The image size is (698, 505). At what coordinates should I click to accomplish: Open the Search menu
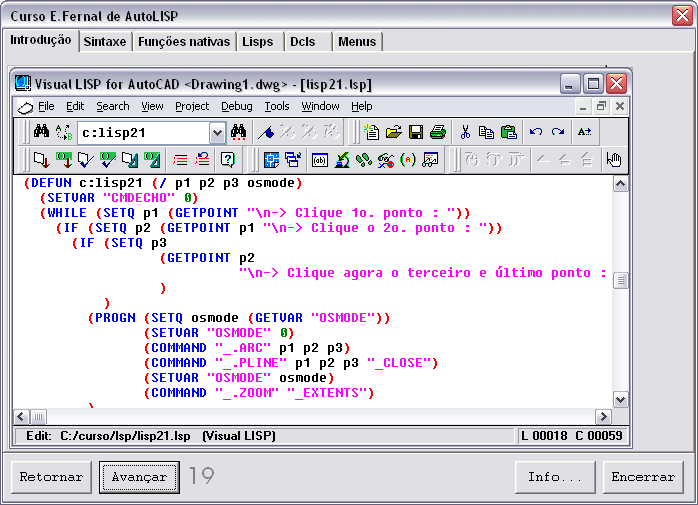(113, 106)
